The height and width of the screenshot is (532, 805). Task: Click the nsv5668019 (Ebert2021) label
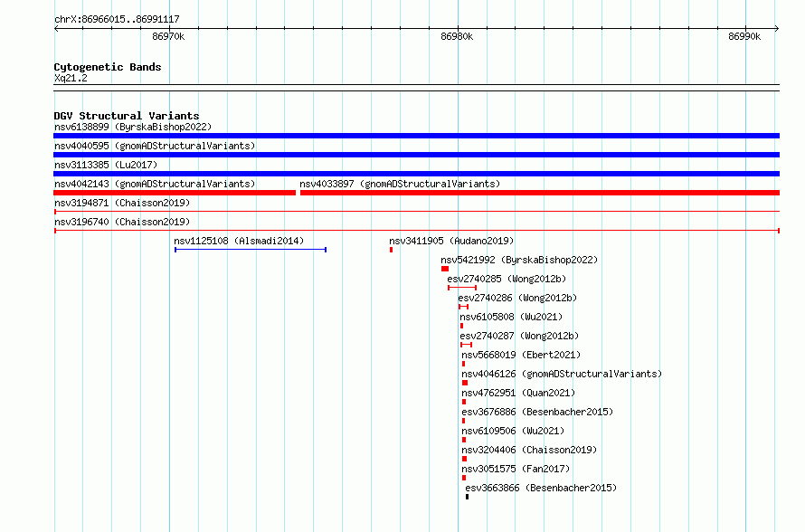pos(521,355)
